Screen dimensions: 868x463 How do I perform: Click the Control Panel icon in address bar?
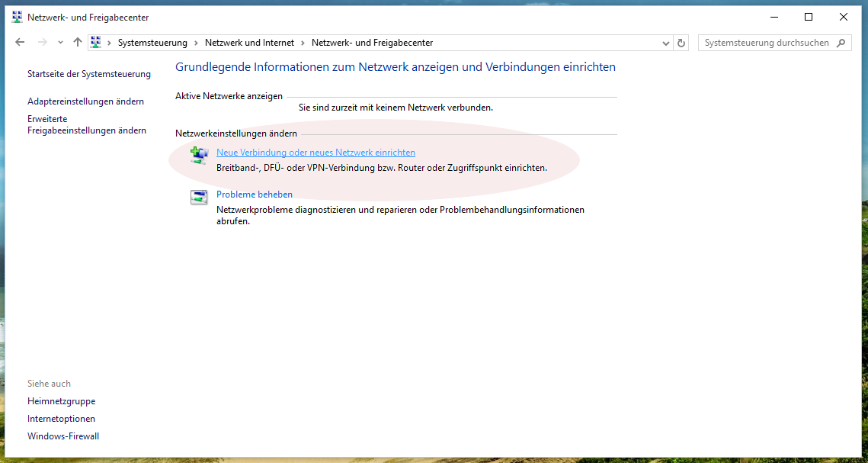pyautogui.click(x=96, y=43)
